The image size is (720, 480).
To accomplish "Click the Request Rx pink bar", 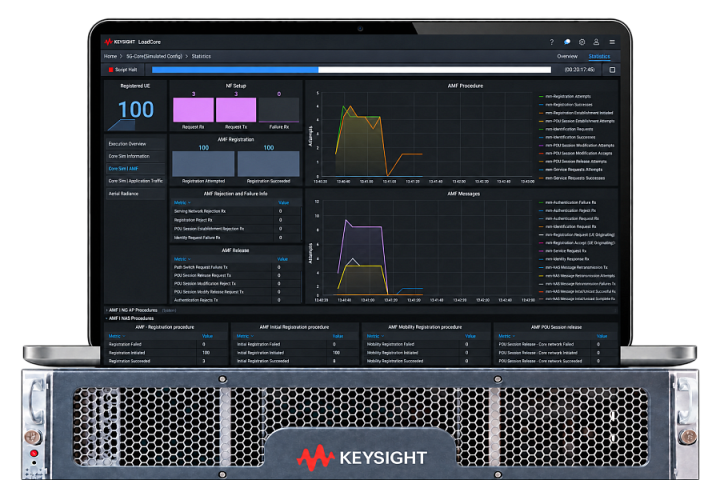I will [x=193, y=109].
